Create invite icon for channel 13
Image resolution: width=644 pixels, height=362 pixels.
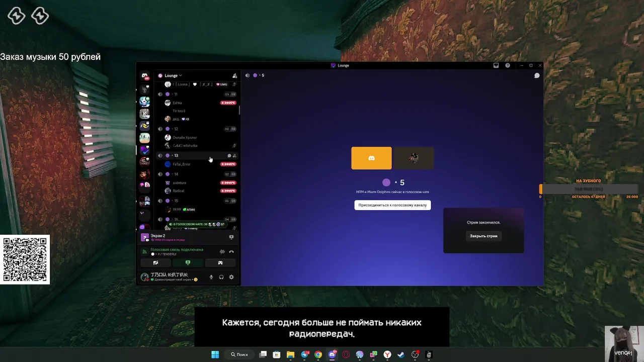coord(234,156)
